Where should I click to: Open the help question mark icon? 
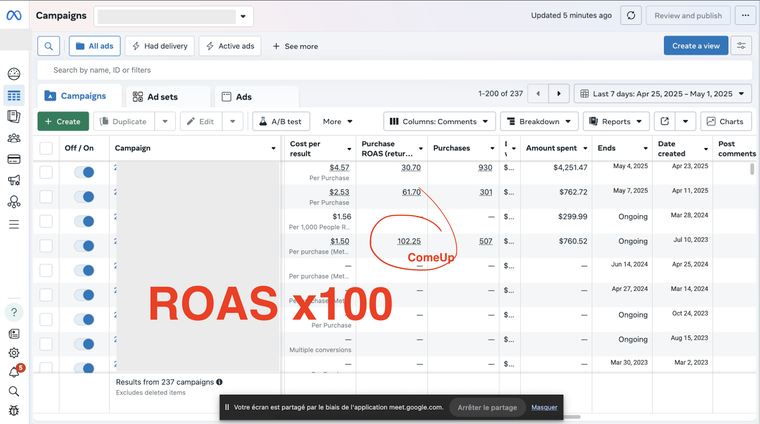(14, 313)
